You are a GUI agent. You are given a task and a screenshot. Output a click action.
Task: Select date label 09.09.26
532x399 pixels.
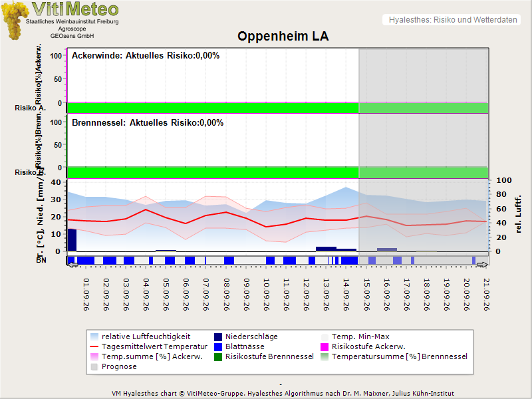tap(246, 294)
